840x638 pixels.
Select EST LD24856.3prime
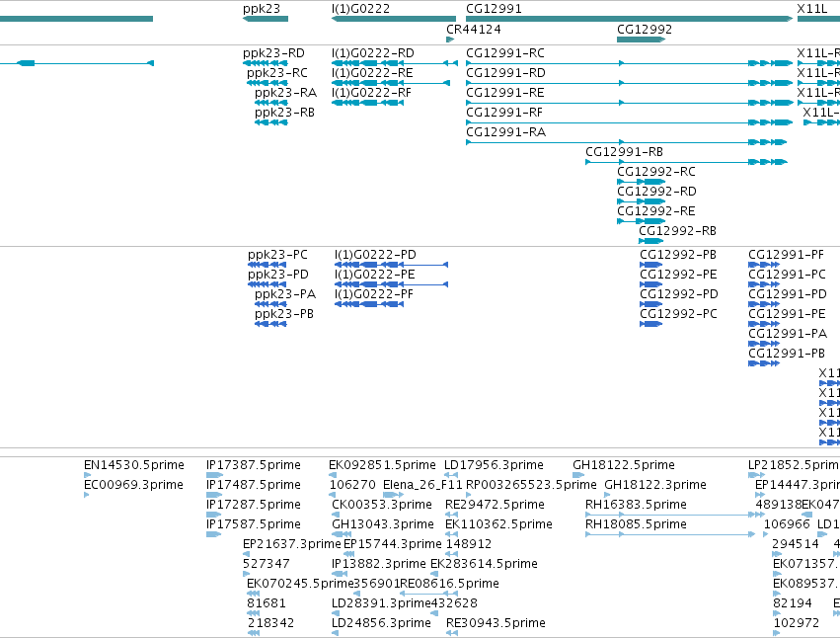[x=335, y=633]
